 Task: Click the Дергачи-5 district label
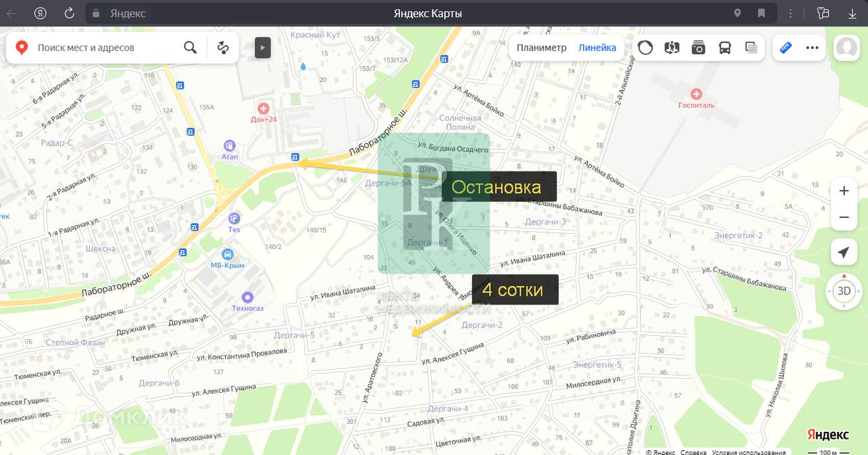[x=294, y=335]
